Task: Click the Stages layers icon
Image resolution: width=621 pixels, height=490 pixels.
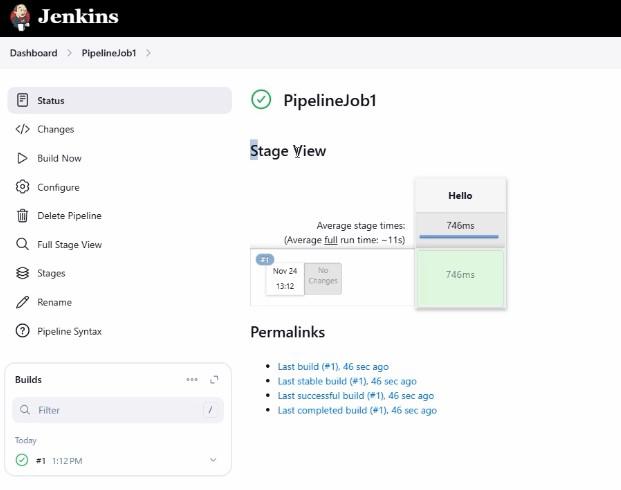Action: pyautogui.click(x=23, y=273)
